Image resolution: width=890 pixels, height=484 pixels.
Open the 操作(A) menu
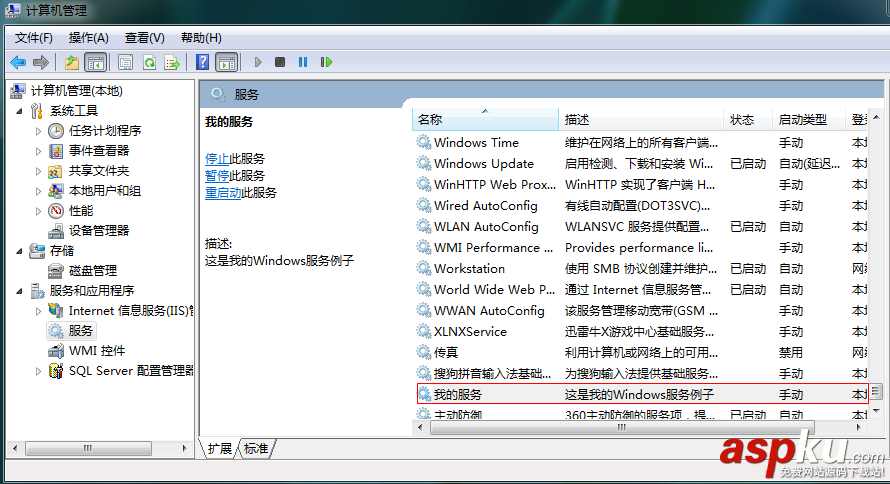point(89,38)
